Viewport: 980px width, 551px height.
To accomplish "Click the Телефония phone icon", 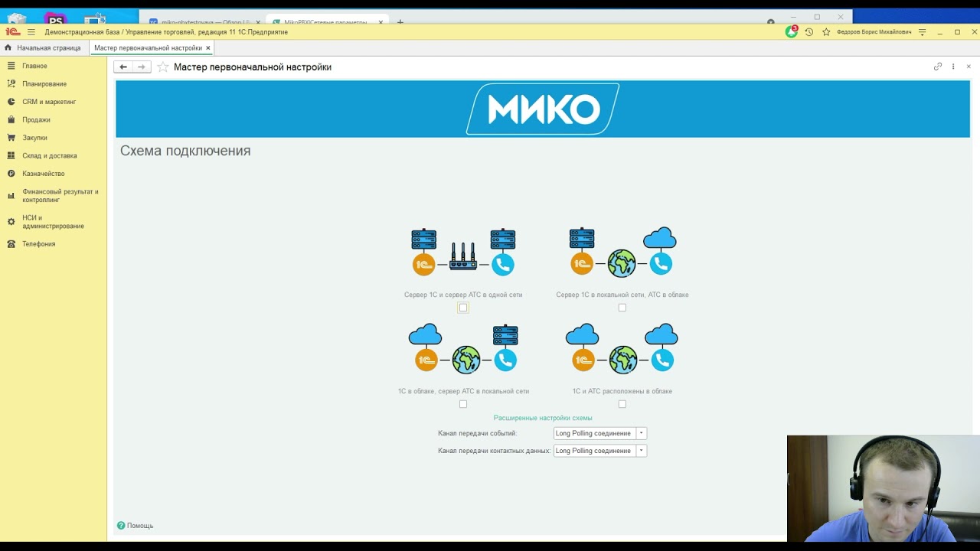I will tap(11, 244).
